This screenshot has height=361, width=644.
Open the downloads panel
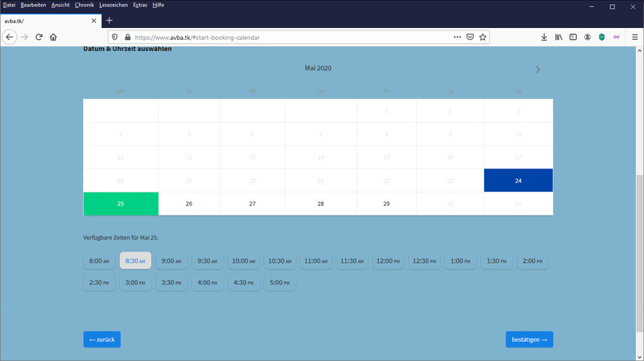[544, 37]
